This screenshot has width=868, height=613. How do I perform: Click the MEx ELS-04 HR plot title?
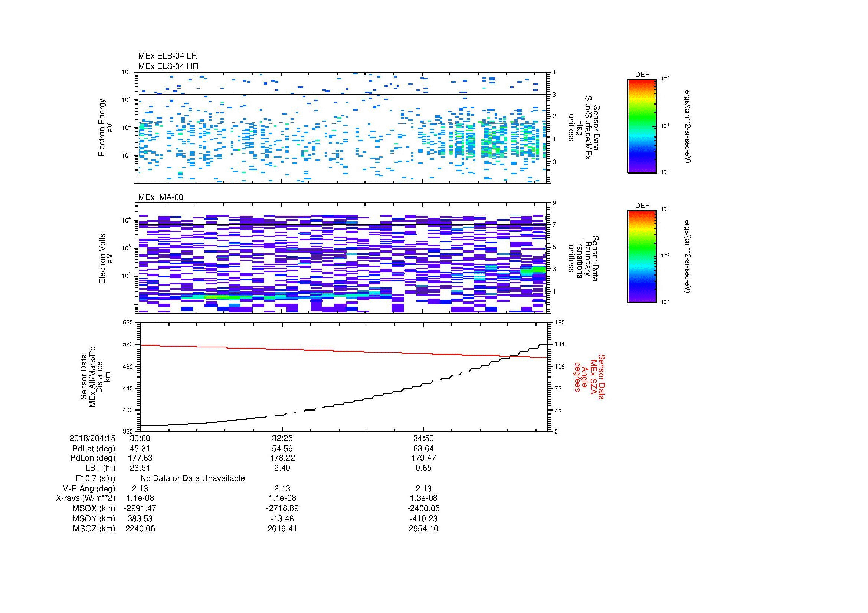(x=168, y=66)
